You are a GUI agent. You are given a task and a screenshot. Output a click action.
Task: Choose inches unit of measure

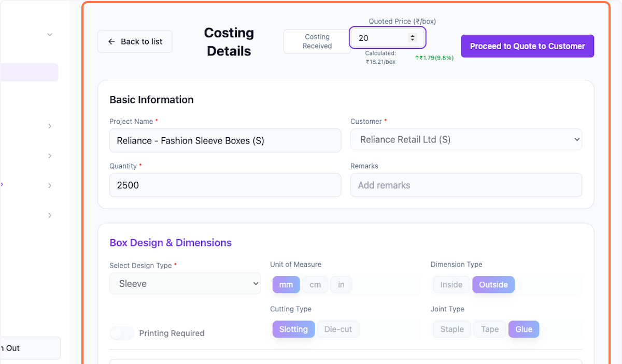tap(341, 284)
